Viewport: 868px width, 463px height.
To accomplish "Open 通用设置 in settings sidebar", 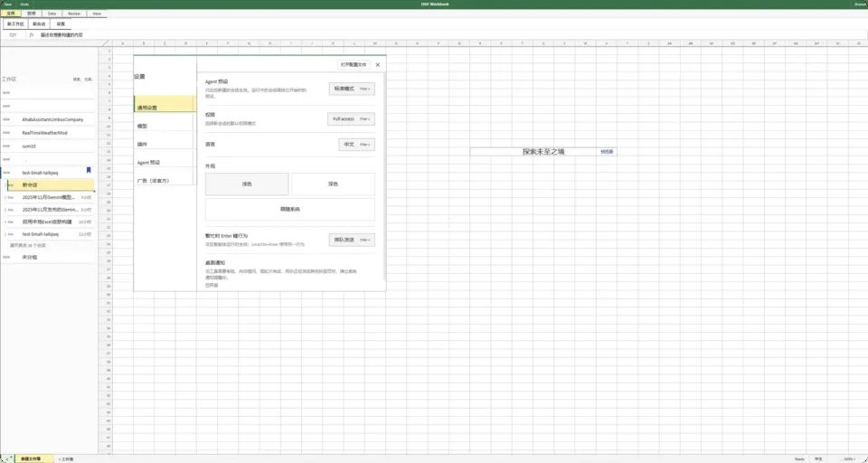I will click(165, 104).
